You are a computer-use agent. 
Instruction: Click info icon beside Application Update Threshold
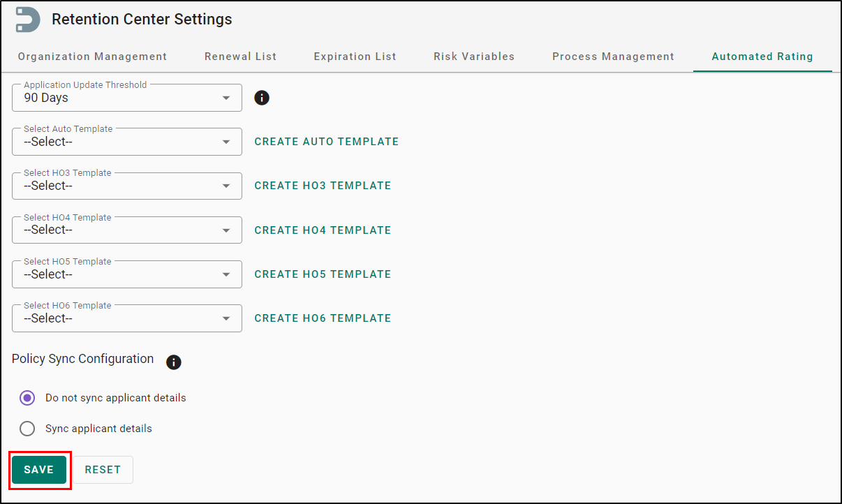coord(262,98)
